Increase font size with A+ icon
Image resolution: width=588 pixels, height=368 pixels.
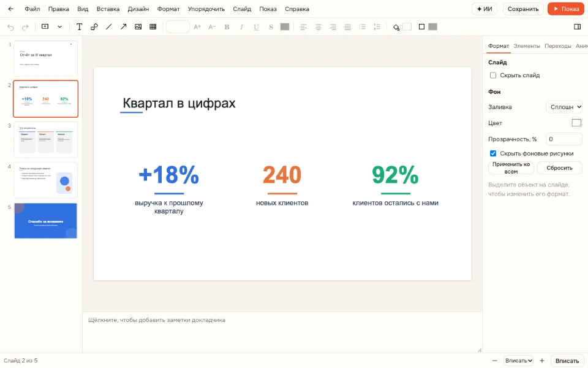coord(197,26)
